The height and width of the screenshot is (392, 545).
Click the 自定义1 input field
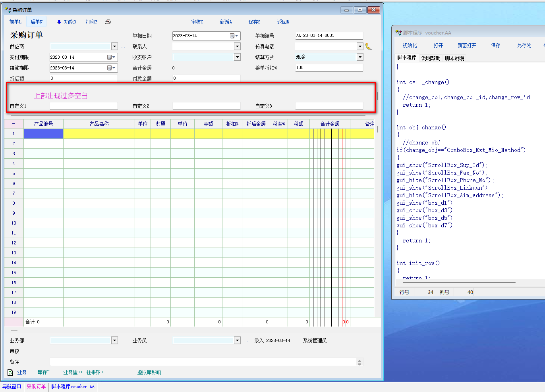[83, 106]
